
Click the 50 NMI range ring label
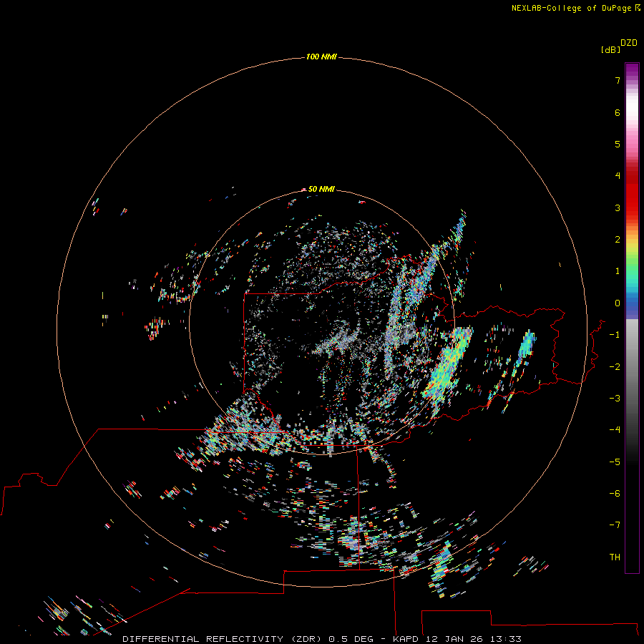point(321,189)
